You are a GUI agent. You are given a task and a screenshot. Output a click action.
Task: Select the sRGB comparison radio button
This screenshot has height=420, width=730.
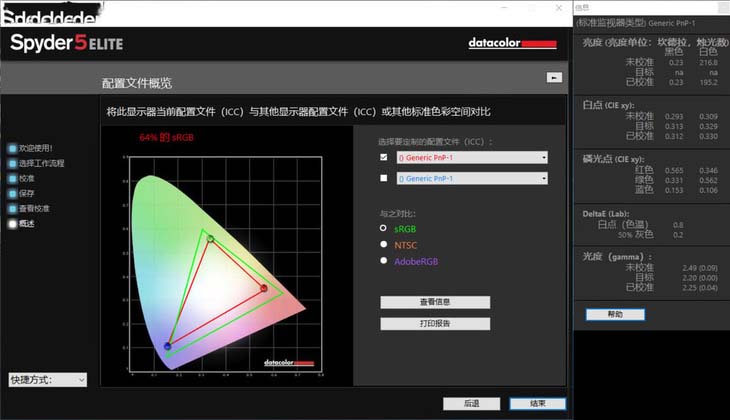point(383,228)
